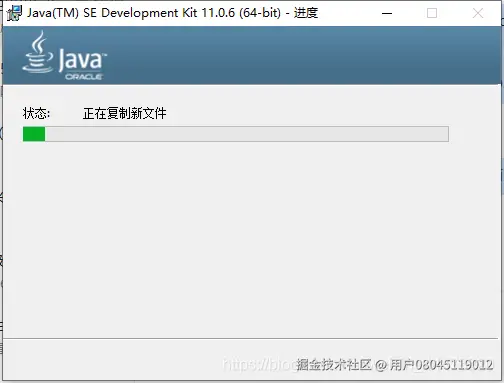
Task: Click the disabled maximize button
Action: [x=432, y=13]
